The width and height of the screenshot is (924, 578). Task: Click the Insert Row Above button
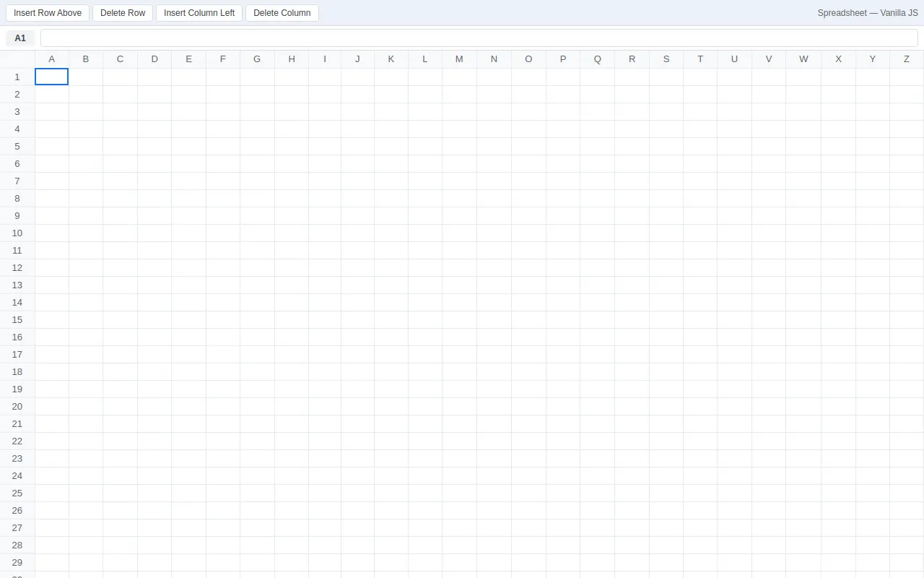pyautogui.click(x=48, y=13)
